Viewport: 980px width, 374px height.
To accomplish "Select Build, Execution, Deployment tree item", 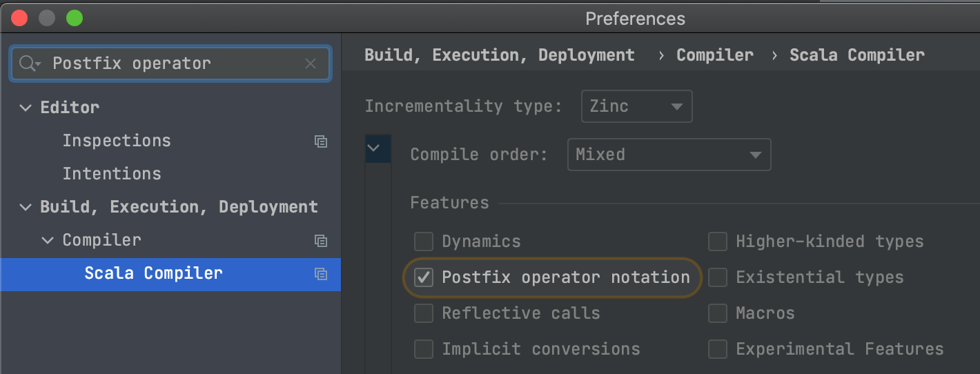I will [x=179, y=207].
